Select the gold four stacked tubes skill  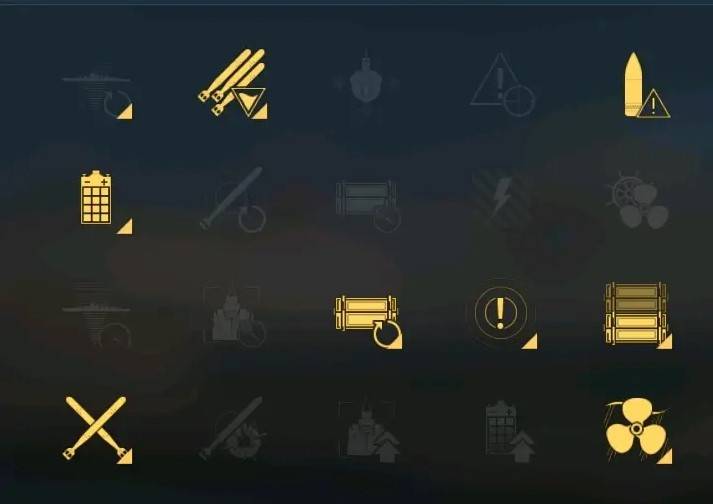[638, 315]
